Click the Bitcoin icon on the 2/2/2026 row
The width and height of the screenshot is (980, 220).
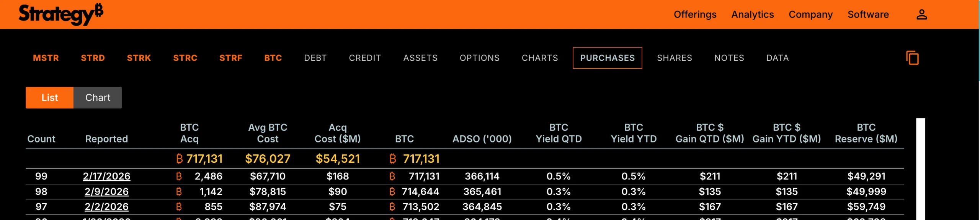(x=178, y=207)
